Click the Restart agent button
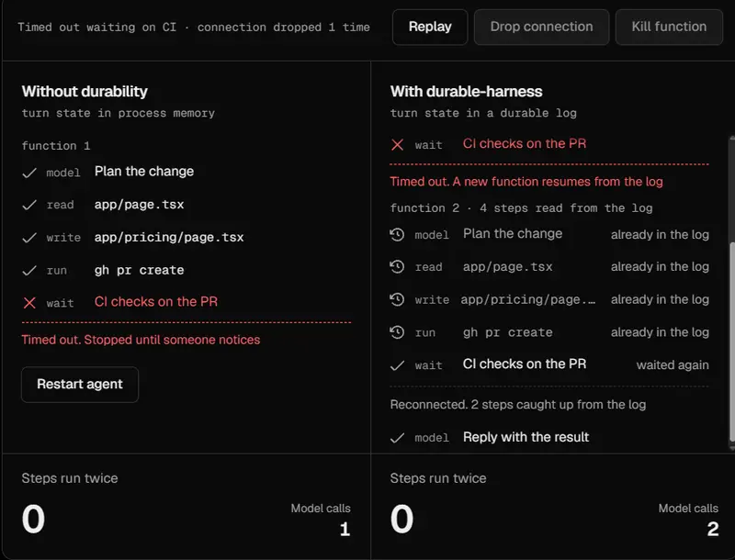 80,385
